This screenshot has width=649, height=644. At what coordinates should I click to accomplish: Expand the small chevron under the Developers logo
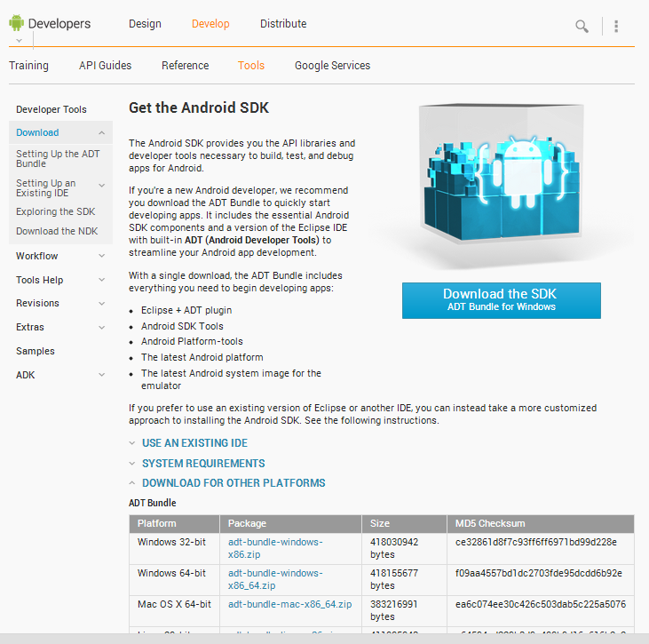click(x=19, y=41)
